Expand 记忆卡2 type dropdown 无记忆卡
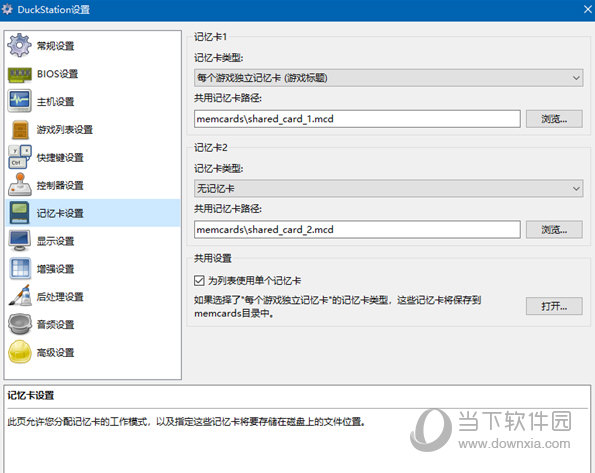 [x=389, y=189]
